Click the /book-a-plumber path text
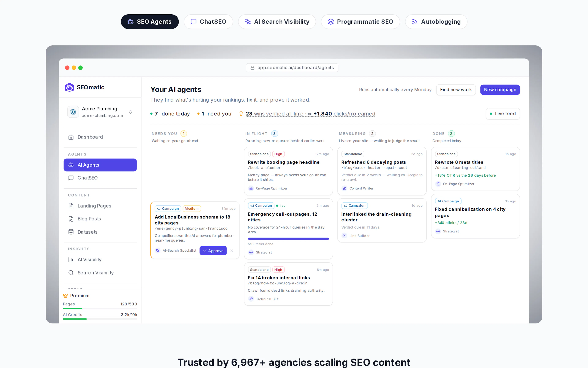This screenshot has height=368, width=588. (264, 168)
